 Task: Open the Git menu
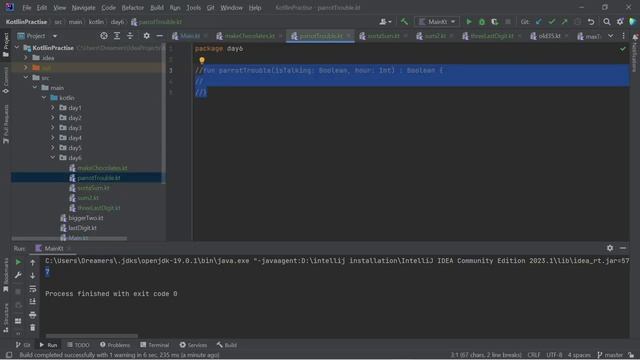click(x=210, y=8)
